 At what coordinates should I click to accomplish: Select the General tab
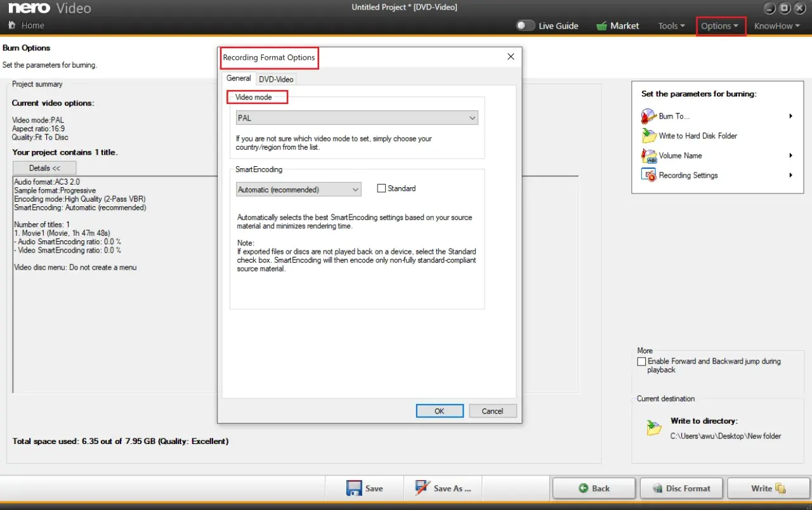[x=239, y=78]
